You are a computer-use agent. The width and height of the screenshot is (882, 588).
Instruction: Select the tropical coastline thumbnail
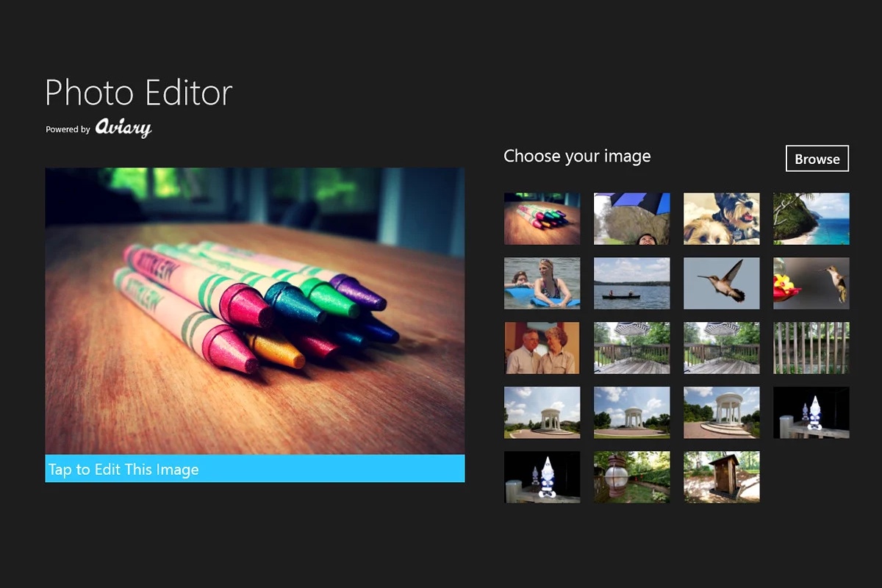(x=811, y=218)
